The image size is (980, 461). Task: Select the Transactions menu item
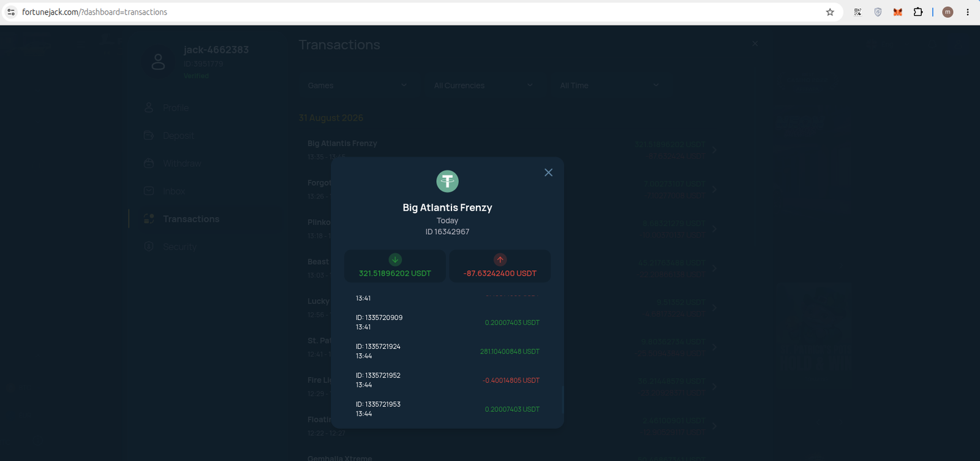point(191,219)
